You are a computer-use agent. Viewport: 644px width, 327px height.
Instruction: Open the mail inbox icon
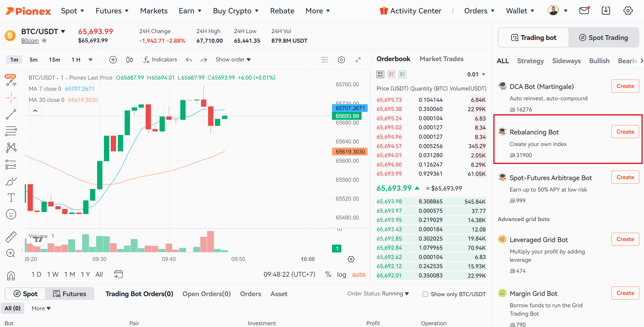[584, 11]
